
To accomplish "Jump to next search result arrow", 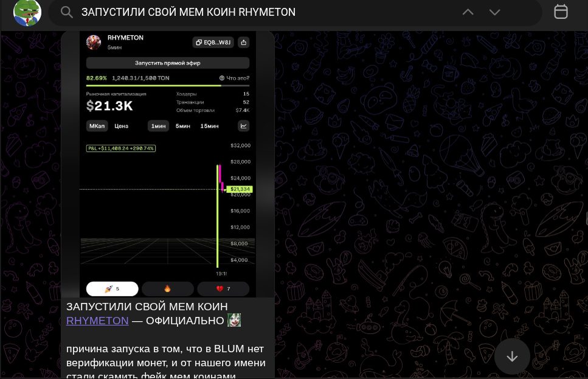I will pos(494,12).
